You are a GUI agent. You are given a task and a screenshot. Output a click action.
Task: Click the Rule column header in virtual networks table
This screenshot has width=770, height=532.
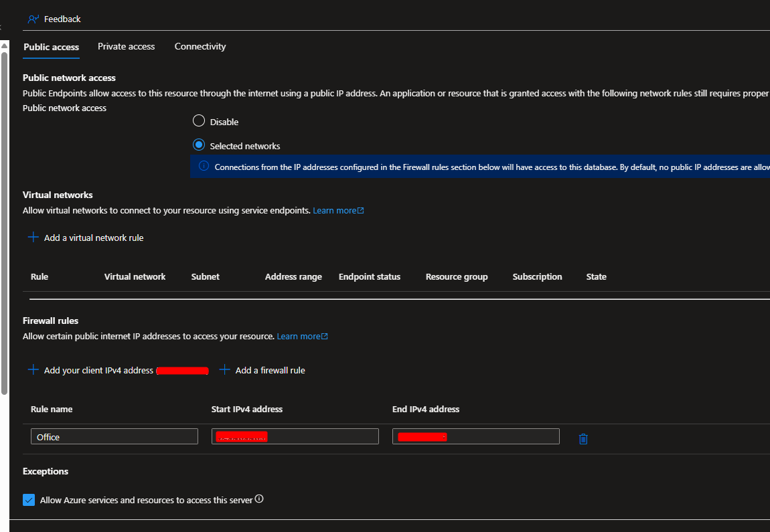coord(40,277)
